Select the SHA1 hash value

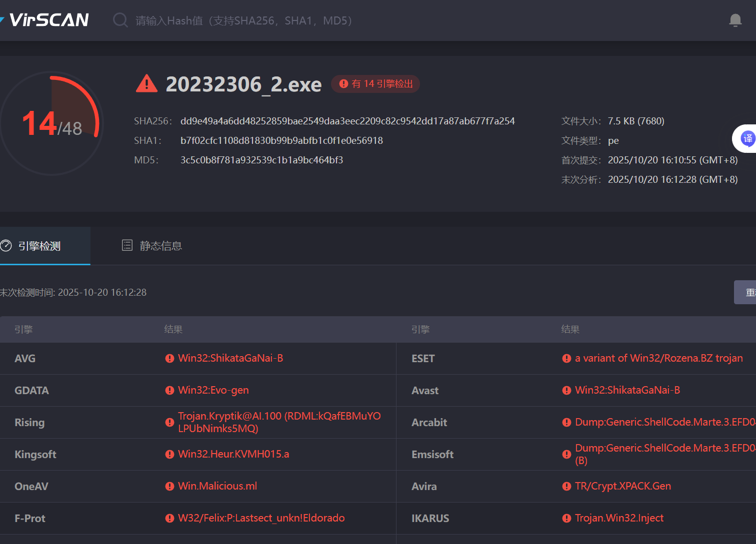[x=281, y=140]
